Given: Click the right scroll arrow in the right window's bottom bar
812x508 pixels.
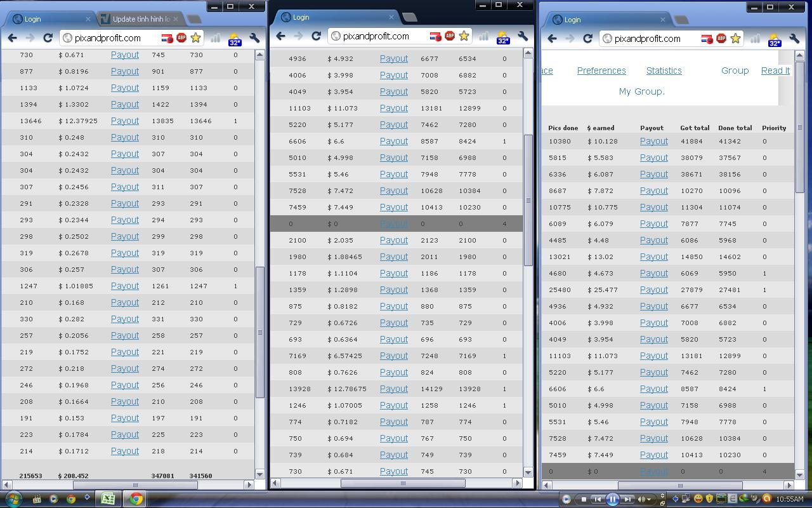Looking at the screenshot, I should click(x=790, y=486).
